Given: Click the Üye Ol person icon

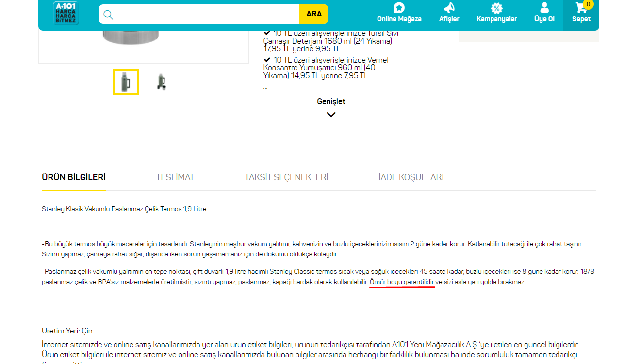Looking at the screenshot, I should coord(544,8).
